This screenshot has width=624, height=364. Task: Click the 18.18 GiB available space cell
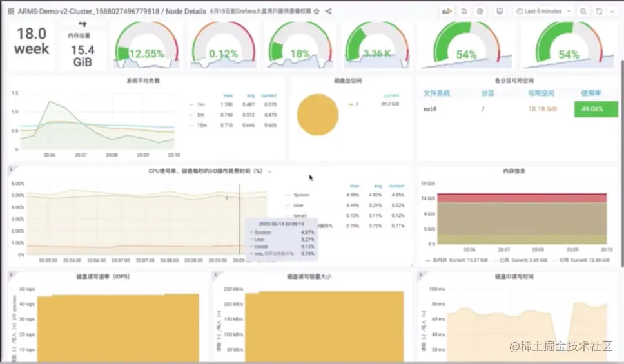point(542,109)
